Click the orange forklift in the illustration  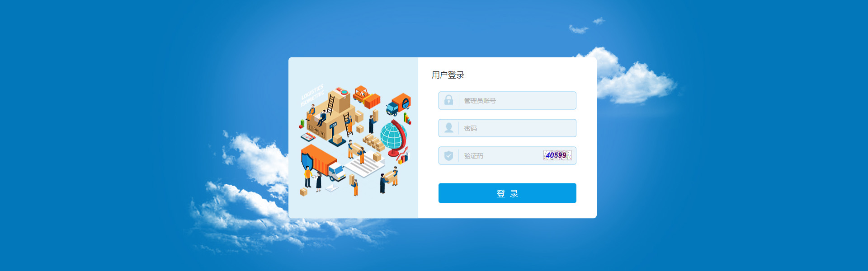[366, 97]
